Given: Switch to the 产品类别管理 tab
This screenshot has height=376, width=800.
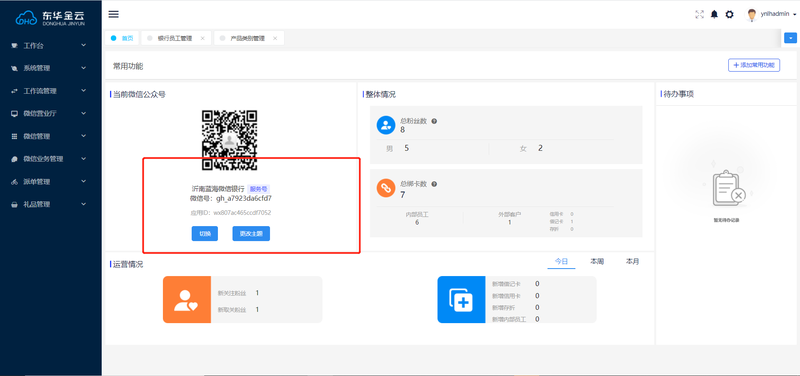Looking at the screenshot, I should [x=247, y=38].
